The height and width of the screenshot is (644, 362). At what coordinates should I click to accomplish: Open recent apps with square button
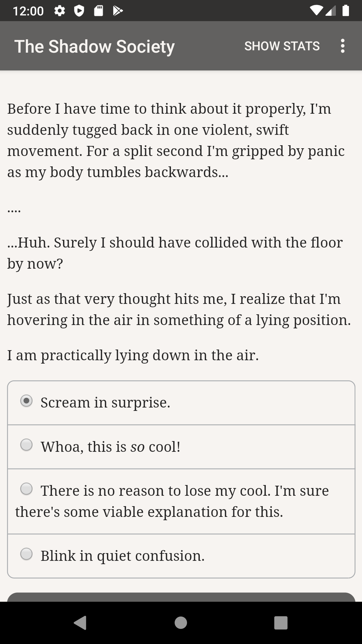click(281, 623)
